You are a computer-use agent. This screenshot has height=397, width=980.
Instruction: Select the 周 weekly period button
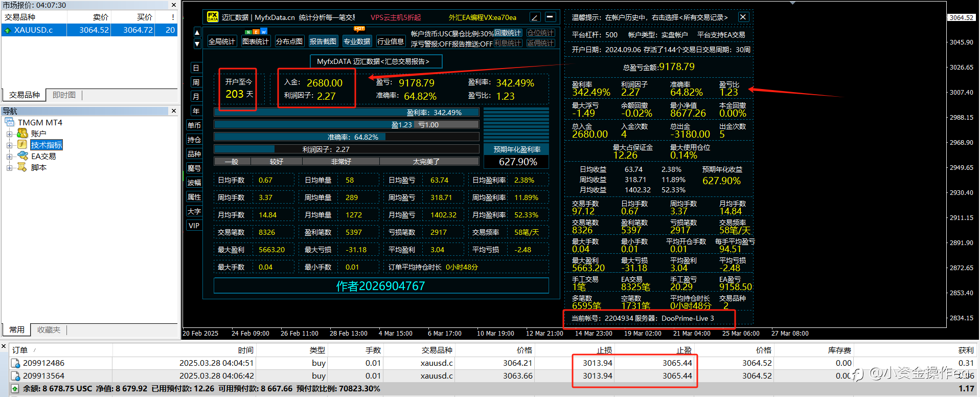point(195,82)
